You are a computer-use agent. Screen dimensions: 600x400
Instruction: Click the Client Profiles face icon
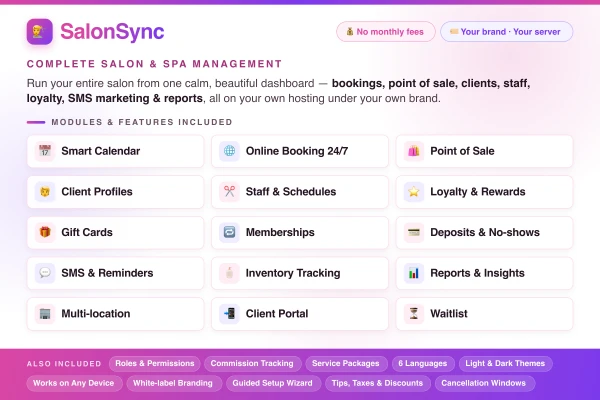(45, 191)
